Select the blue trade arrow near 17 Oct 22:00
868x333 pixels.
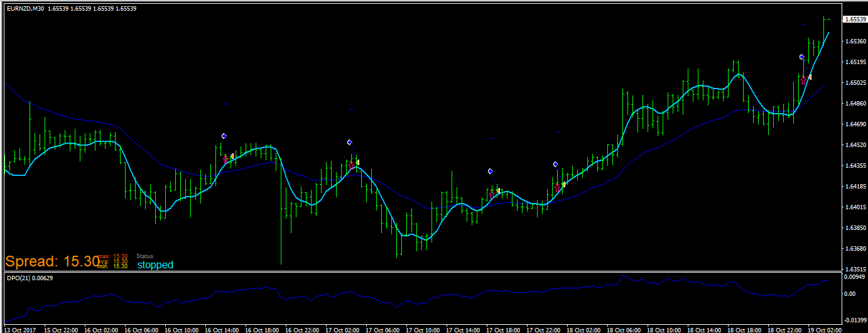(556, 164)
